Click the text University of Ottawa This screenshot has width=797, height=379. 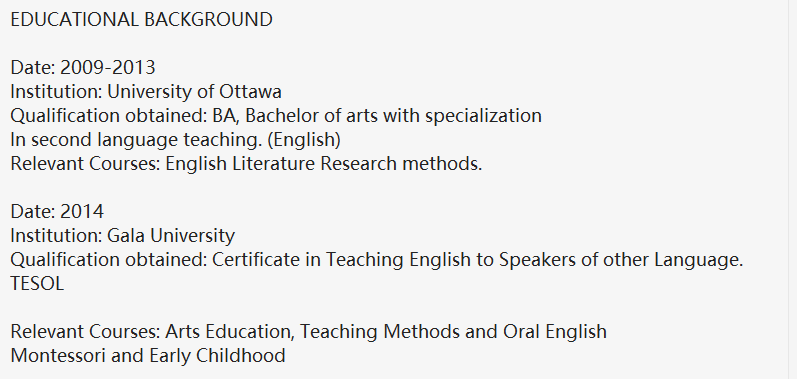194,92
